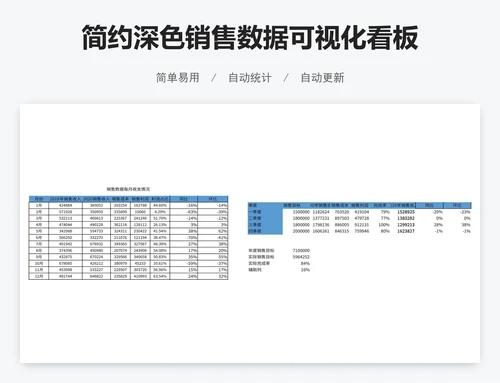This screenshot has height=383, width=500.
Task: Select the 6月 row label cell
Action: pos(39,238)
